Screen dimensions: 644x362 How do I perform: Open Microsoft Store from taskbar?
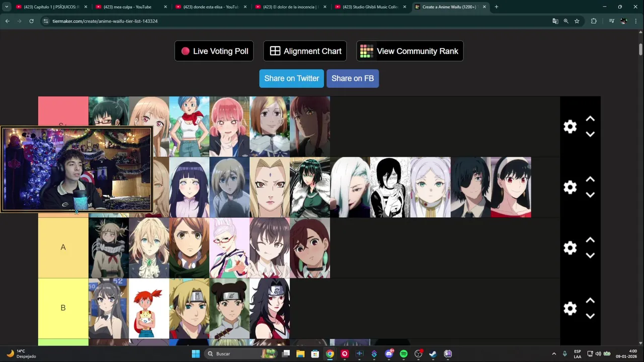pyautogui.click(x=315, y=354)
